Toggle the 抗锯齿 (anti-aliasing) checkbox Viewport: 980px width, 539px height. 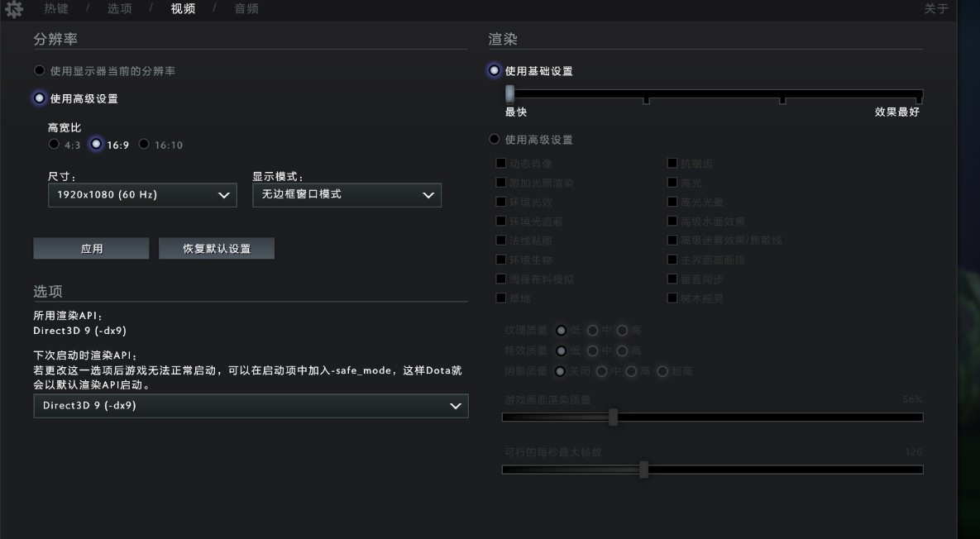tap(673, 164)
